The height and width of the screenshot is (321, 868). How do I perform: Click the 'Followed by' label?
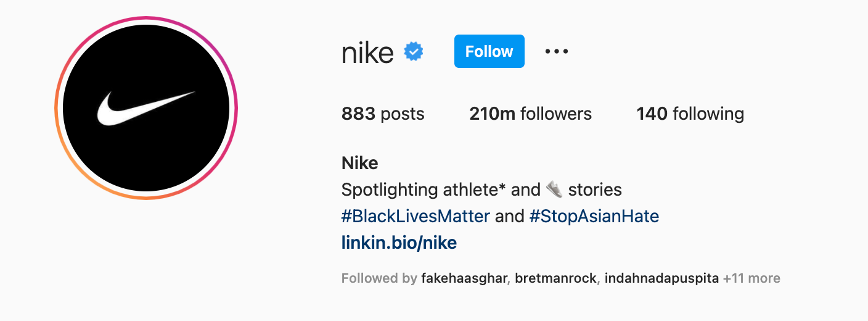(379, 278)
